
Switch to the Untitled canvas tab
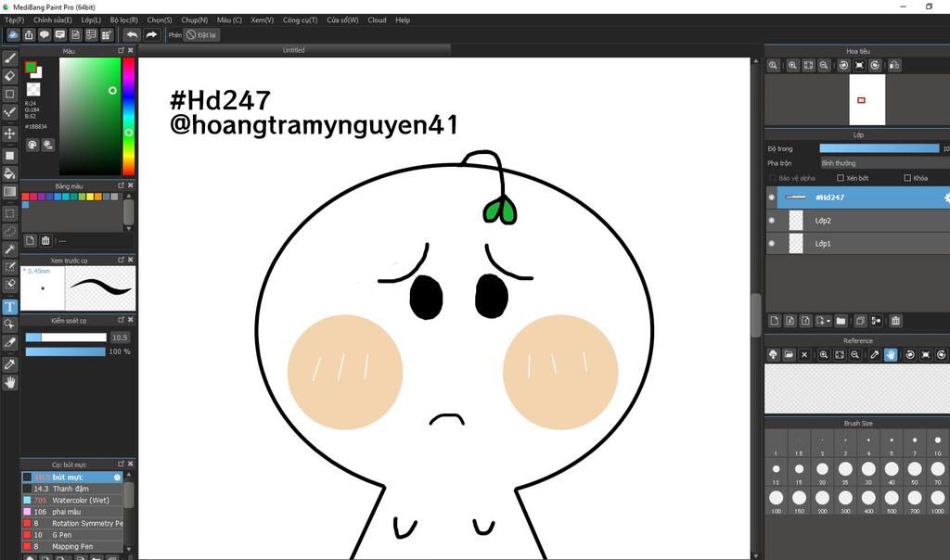[294, 50]
